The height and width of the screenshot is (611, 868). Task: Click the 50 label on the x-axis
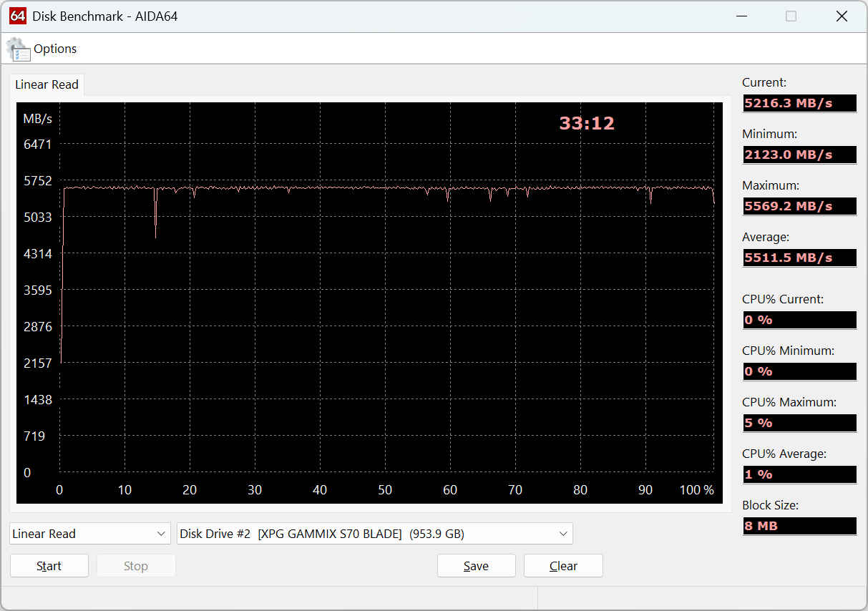coord(385,490)
